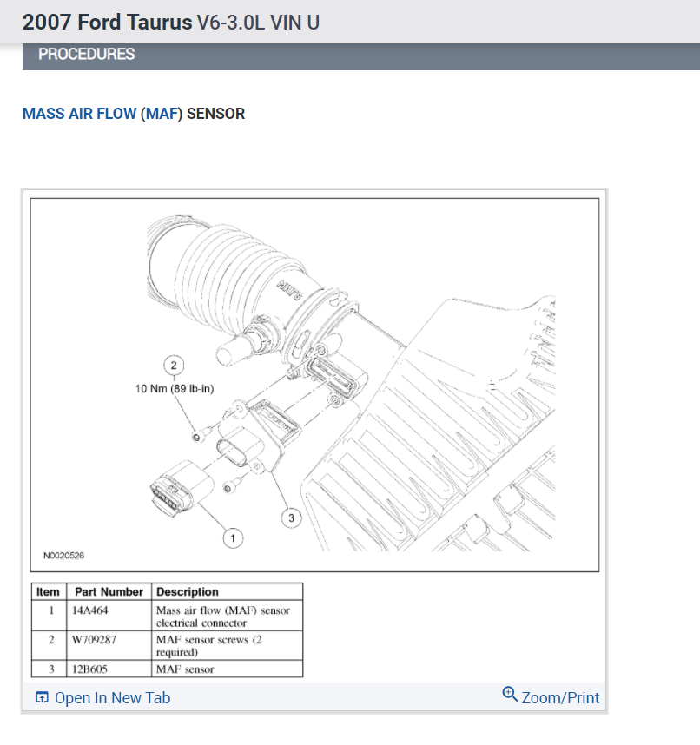Viewport: 700px width, 745px height.
Task: Click the Item column header
Action: (x=49, y=591)
